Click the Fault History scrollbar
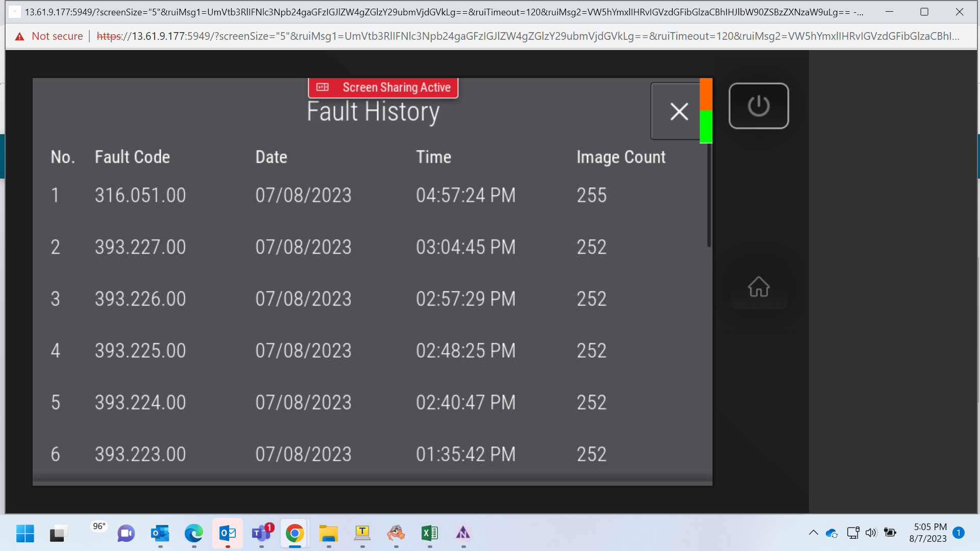The width and height of the screenshot is (980, 551). pyautogui.click(x=709, y=196)
